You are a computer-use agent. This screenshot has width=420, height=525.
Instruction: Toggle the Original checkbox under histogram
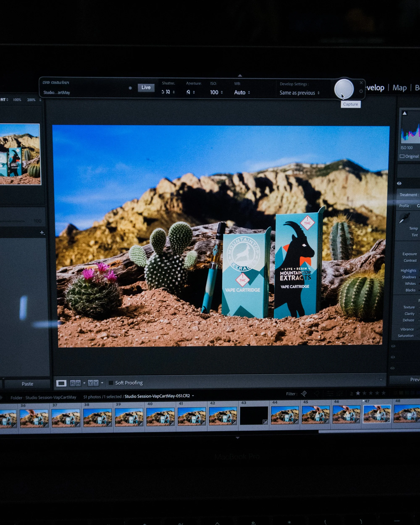[402, 156]
